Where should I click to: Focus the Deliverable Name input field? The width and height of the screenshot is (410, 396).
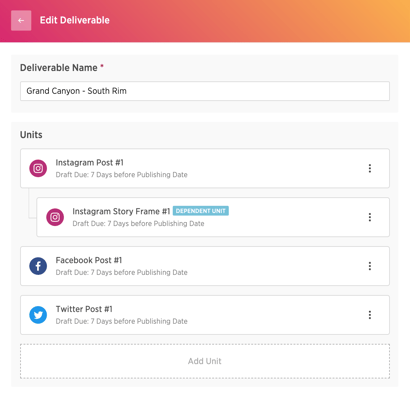tap(205, 91)
